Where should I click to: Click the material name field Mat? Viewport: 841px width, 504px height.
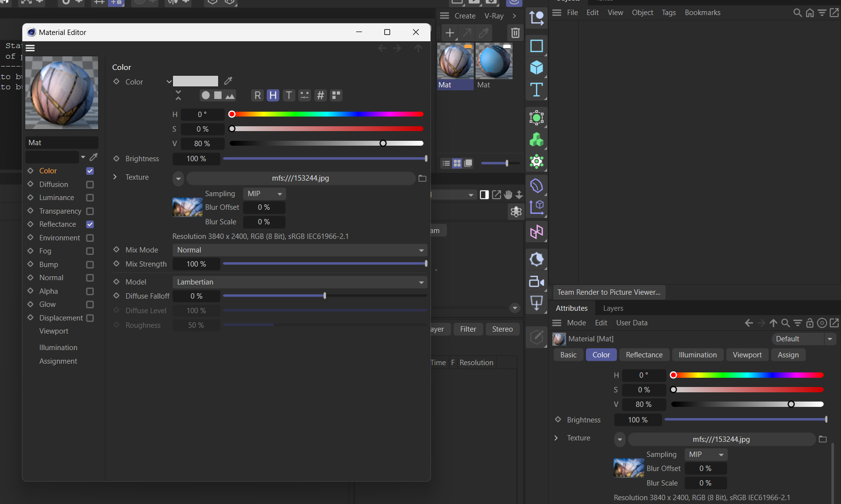(62, 143)
